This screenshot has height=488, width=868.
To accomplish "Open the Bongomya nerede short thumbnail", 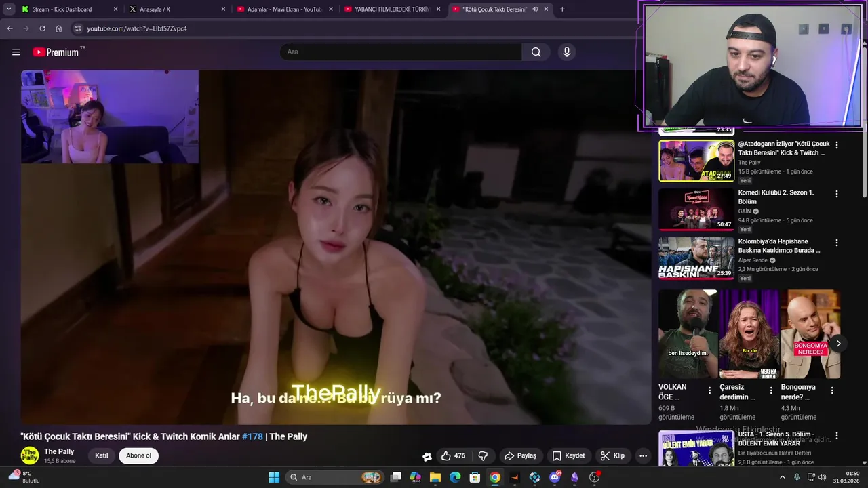I will coord(810,334).
